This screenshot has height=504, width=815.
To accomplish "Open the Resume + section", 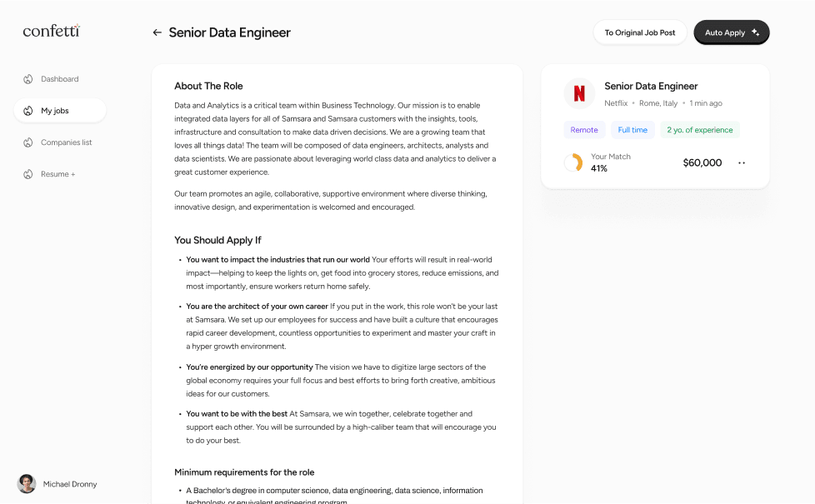I will (x=58, y=174).
